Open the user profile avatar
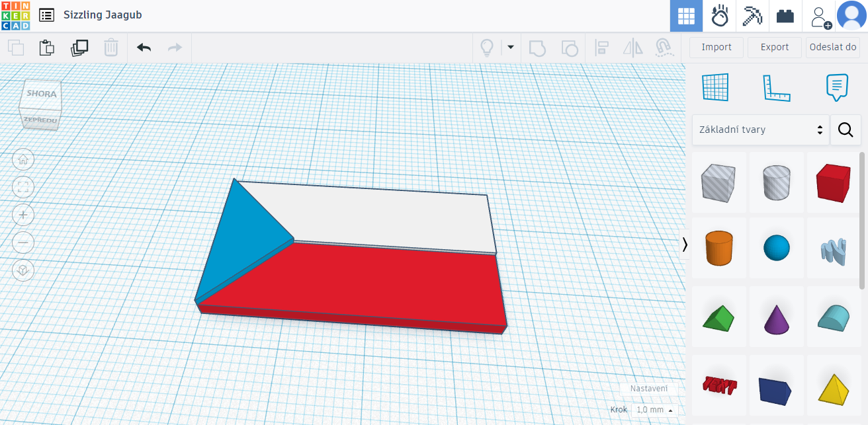The height and width of the screenshot is (425, 868). pyautogui.click(x=851, y=16)
